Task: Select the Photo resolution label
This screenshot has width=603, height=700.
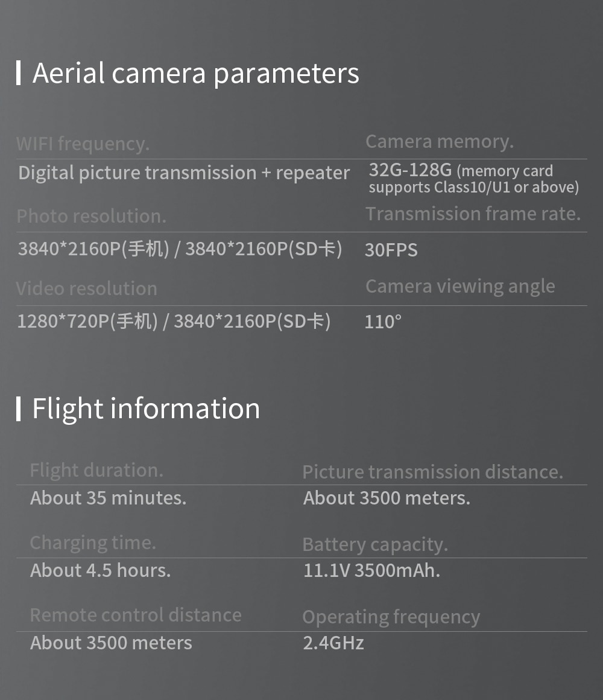Action: pos(92,216)
